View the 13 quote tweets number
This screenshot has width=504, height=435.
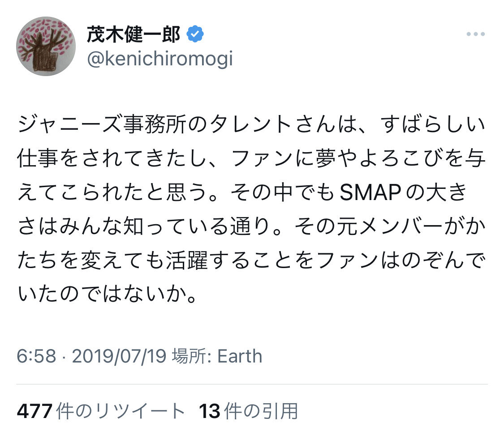[x=209, y=411]
